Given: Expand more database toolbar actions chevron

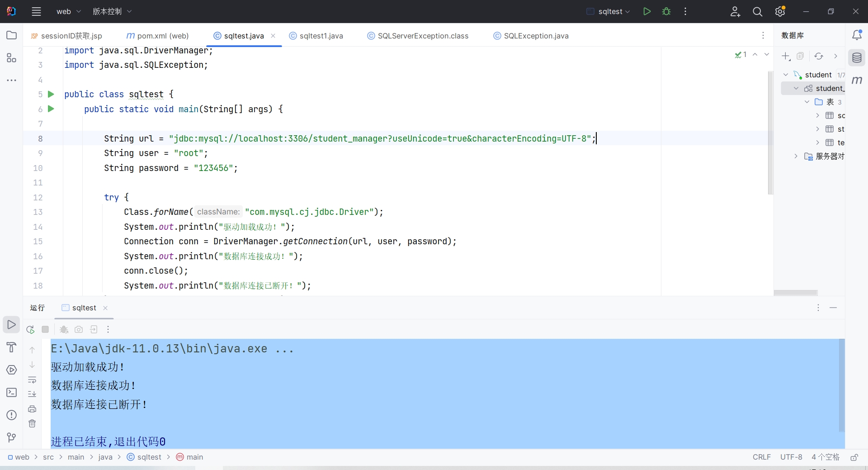Looking at the screenshot, I should 835,56.
